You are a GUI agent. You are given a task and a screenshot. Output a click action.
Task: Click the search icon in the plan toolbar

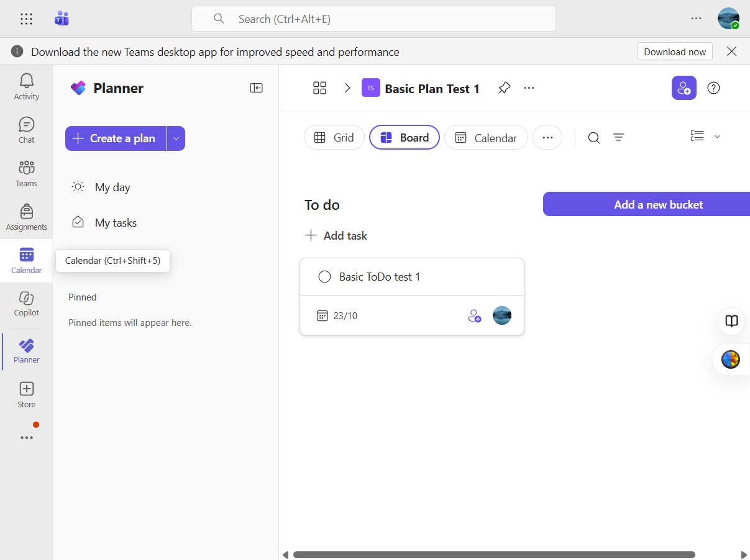click(594, 138)
